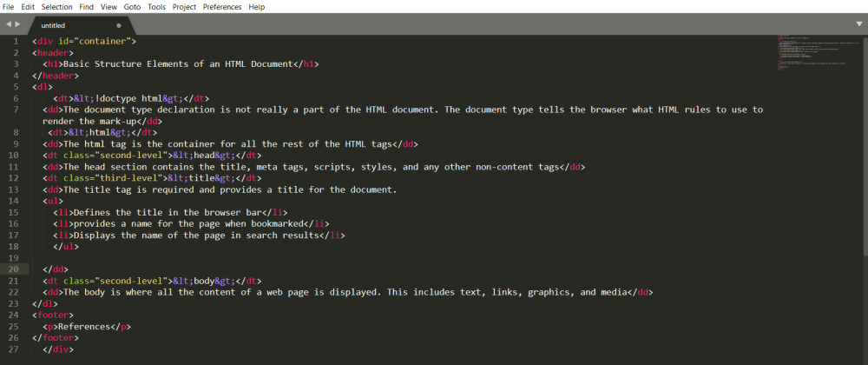Go to next tab with right arrow
Image resolution: width=868 pixels, height=365 pixels.
(17, 24)
